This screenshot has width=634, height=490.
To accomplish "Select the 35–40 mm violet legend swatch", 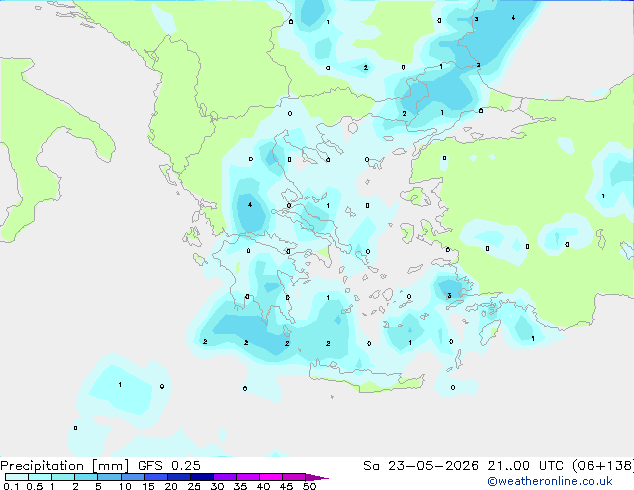I will click(x=247, y=477).
